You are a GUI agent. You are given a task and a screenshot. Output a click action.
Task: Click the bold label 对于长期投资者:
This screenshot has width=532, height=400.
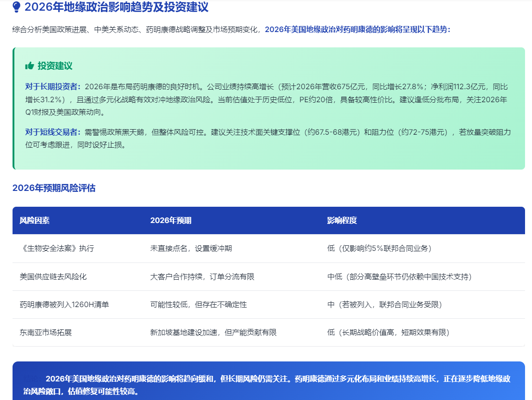coord(53,86)
